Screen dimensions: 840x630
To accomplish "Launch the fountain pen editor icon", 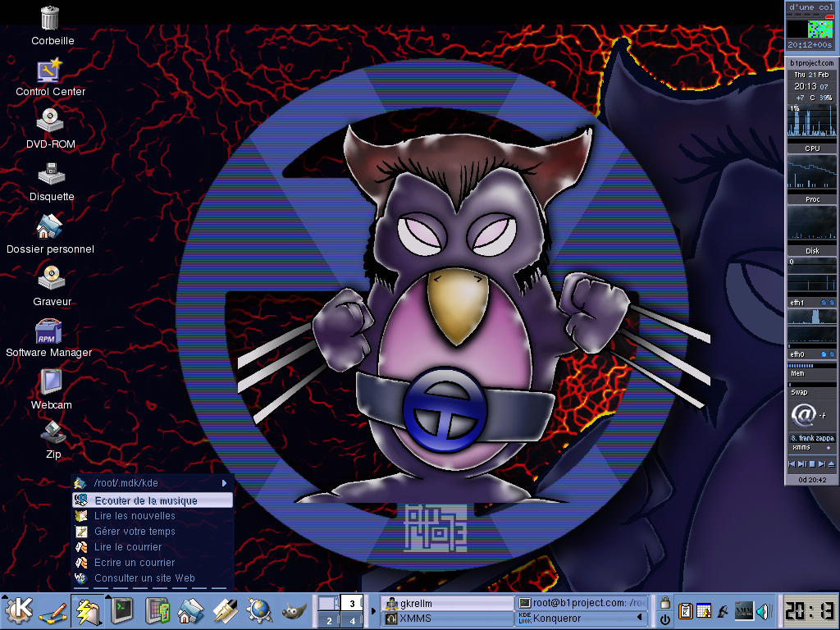I will pos(225,611).
